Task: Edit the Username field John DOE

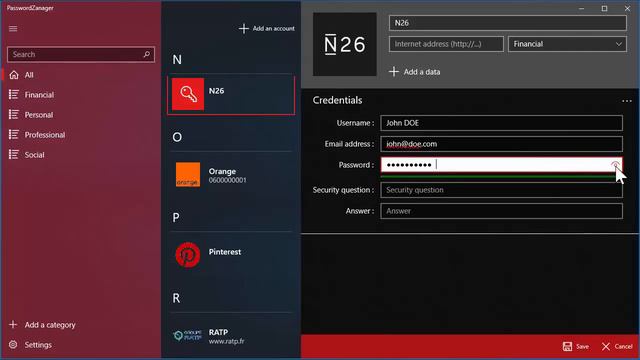Action: click(x=501, y=123)
